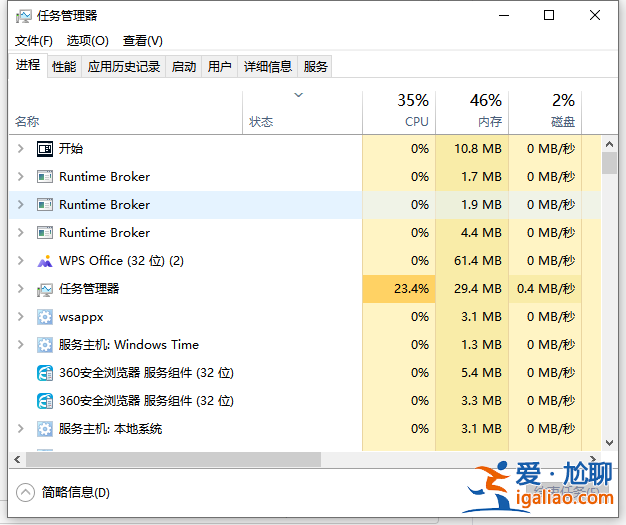Expand the 开始 process group
The image size is (626, 525).
click(x=21, y=149)
